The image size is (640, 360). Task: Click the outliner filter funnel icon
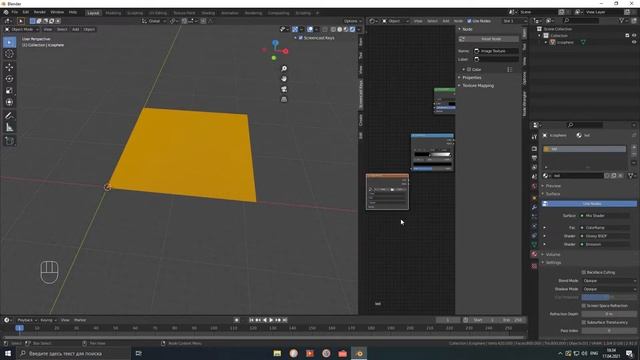622,20
